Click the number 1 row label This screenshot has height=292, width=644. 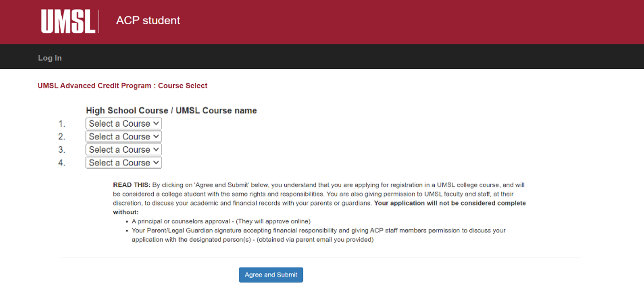[61, 123]
